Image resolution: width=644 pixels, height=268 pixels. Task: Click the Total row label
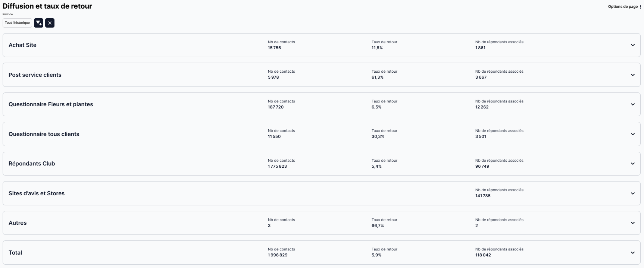tap(15, 253)
